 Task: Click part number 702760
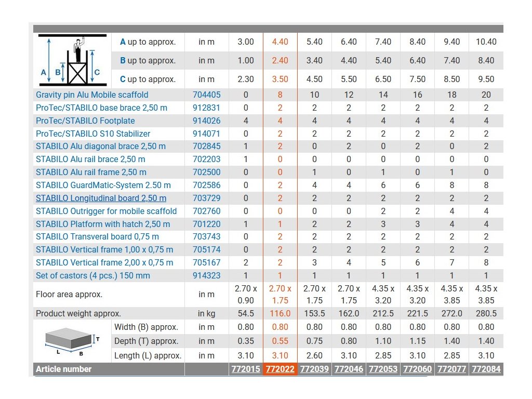click(x=207, y=211)
